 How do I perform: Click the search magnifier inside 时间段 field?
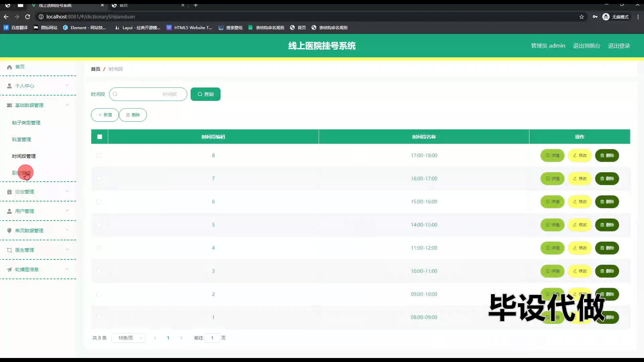pos(115,94)
